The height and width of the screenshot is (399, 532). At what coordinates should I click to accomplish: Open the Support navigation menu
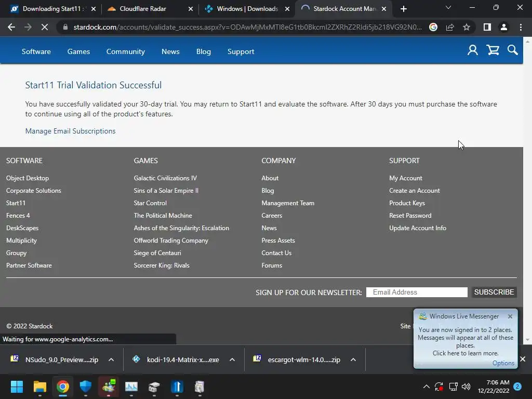pos(241,51)
